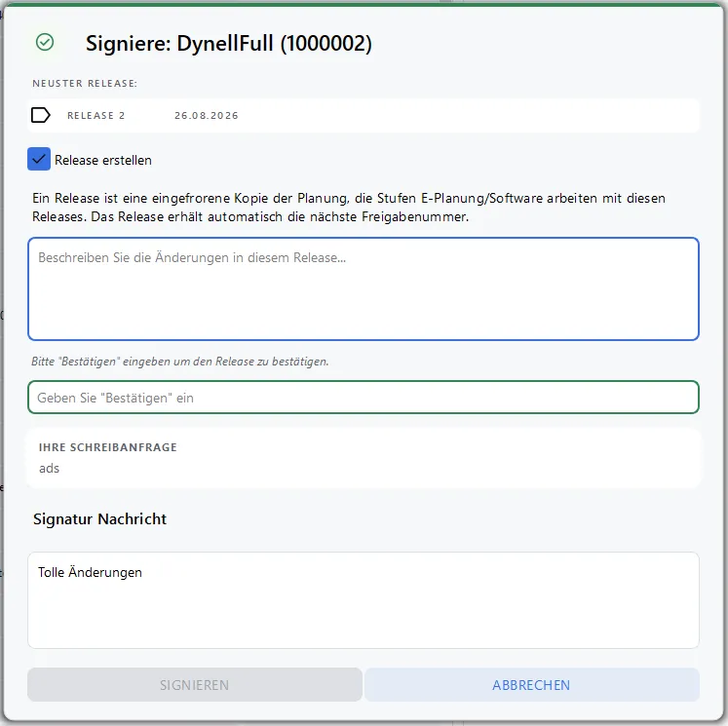This screenshot has height=726, width=728.
Task: Click the release explanation paragraph text
Action: [x=349, y=207]
